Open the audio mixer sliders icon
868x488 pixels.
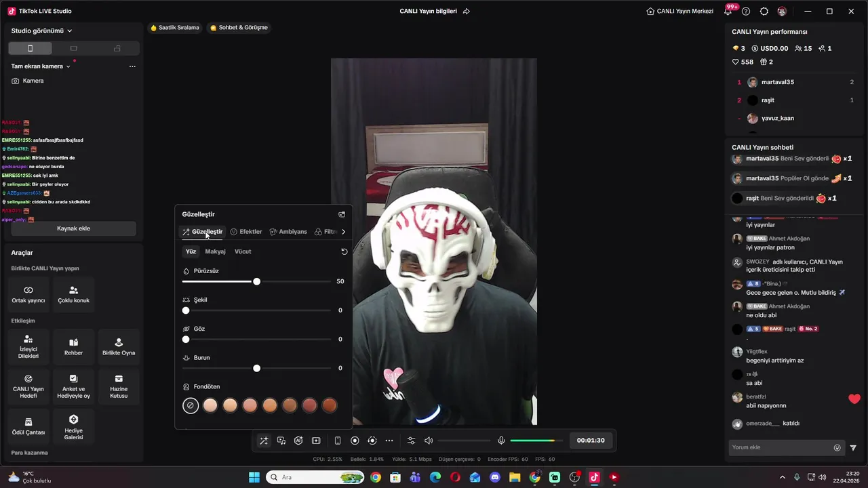[x=411, y=441]
